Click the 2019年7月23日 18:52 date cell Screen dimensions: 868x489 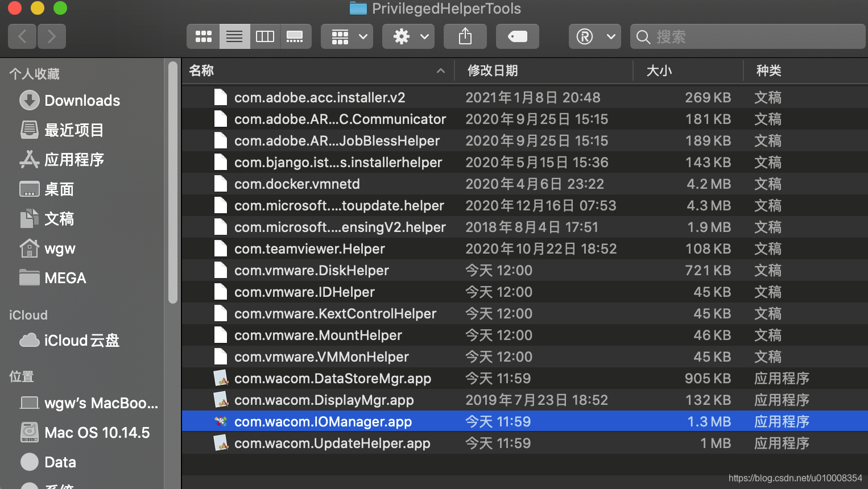click(536, 400)
